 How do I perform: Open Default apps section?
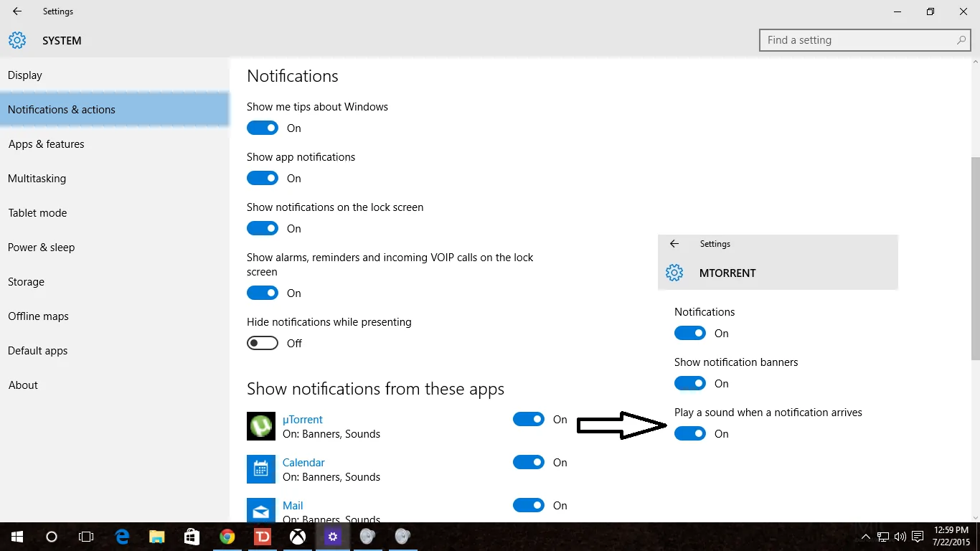(x=115, y=350)
